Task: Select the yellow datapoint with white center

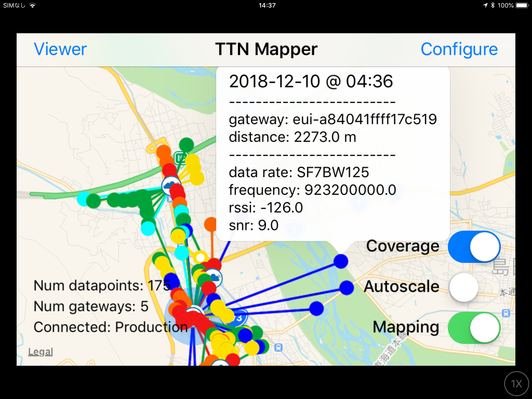Action: coord(200,257)
